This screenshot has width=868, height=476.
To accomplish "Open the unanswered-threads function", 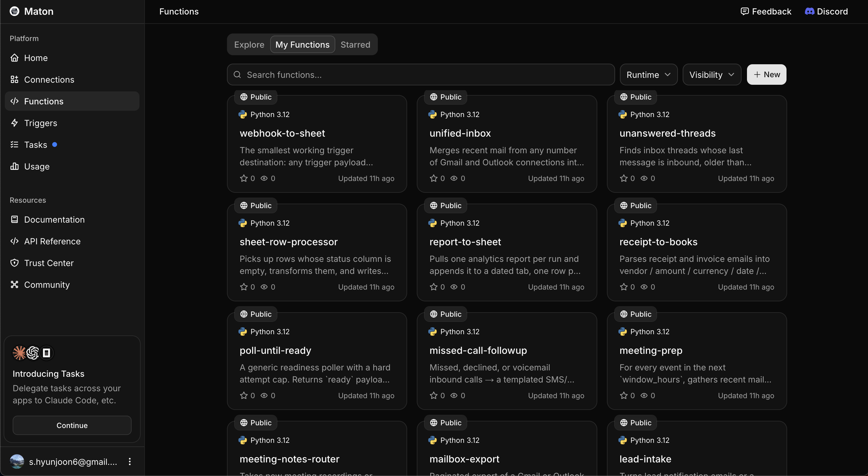I will (697, 144).
